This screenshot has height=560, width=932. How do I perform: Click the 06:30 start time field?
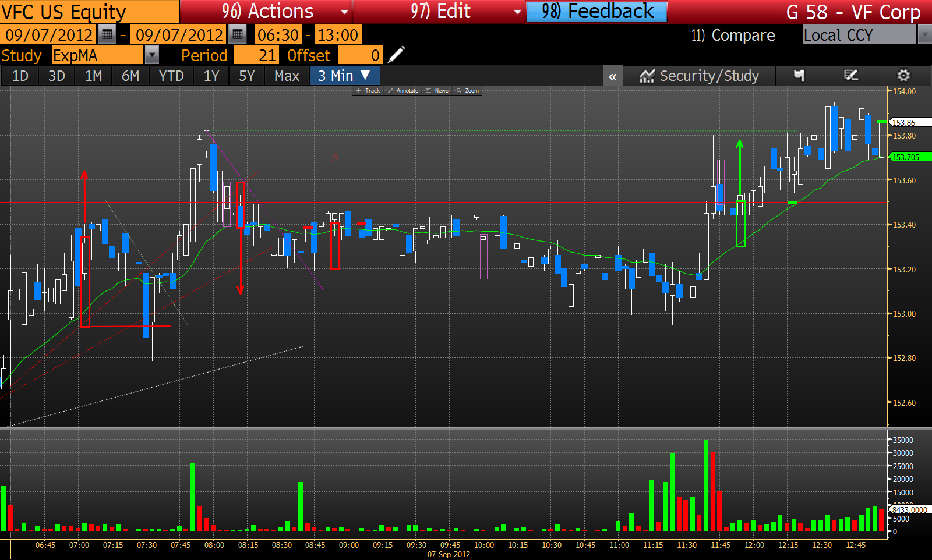point(278,35)
